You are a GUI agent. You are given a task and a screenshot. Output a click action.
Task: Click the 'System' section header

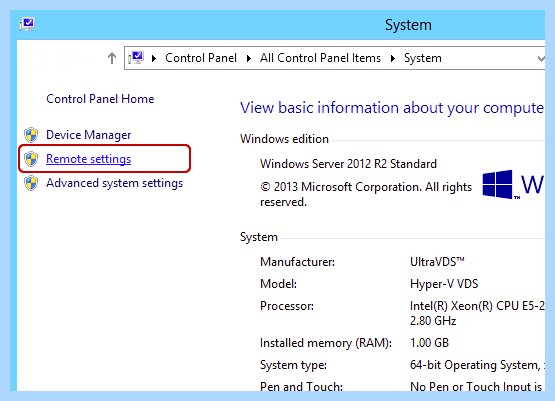click(259, 237)
